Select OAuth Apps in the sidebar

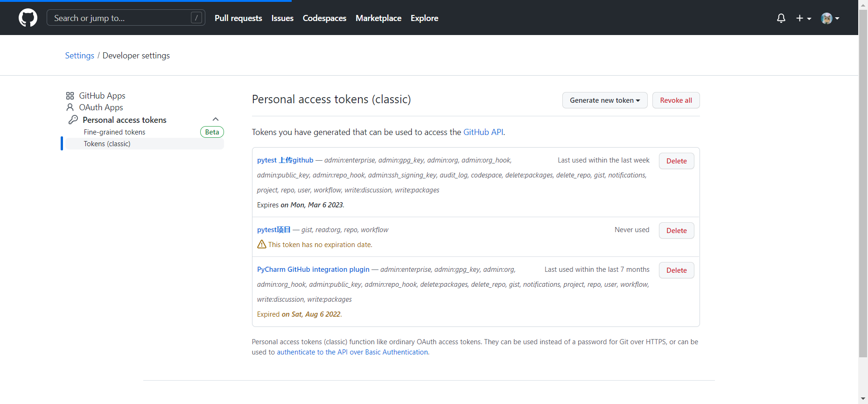pyautogui.click(x=101, y=107)
